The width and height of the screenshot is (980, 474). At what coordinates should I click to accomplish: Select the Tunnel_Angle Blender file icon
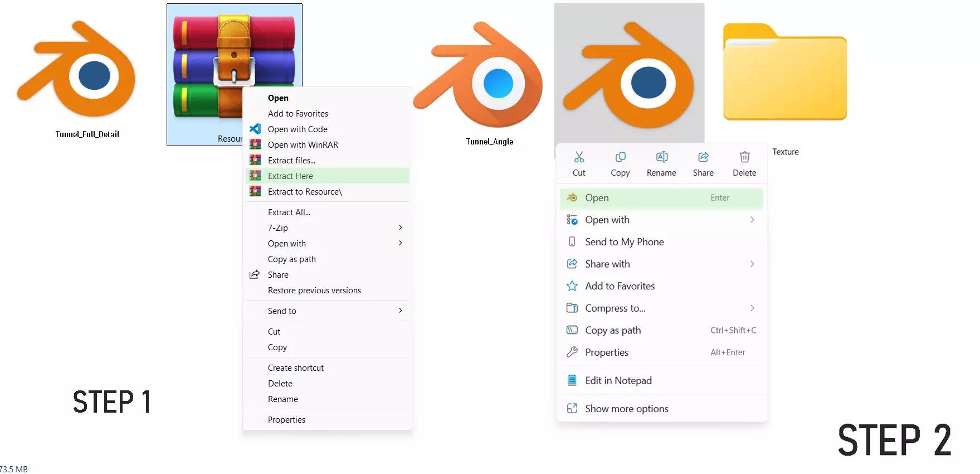(478, 74)
